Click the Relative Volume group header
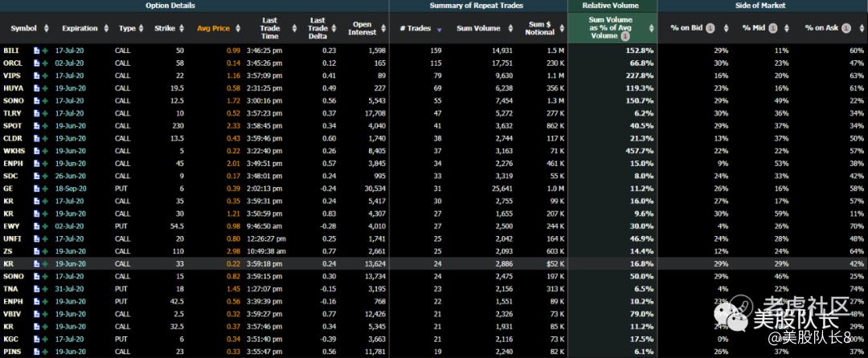868x358 pixels. pyautogui.click(x=610, y=6)
